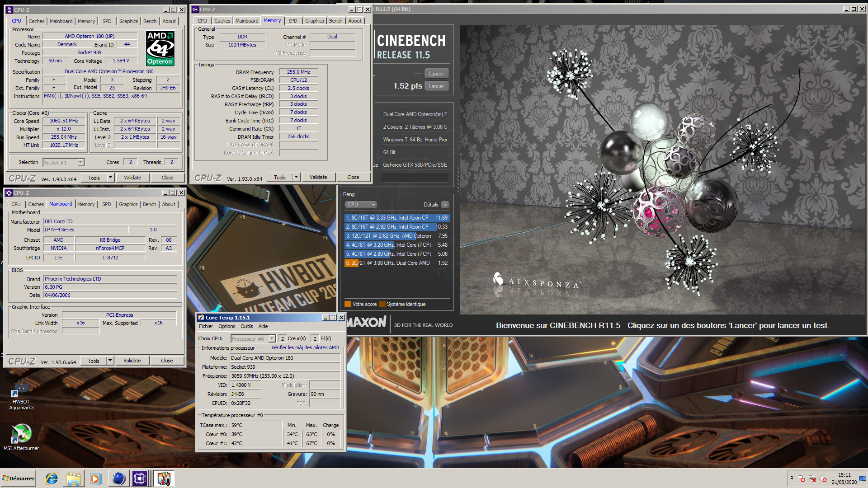The image size is (868, 488).
Task: Click the Show Desktop button next to the clock
Action: [x=863, y=479]
